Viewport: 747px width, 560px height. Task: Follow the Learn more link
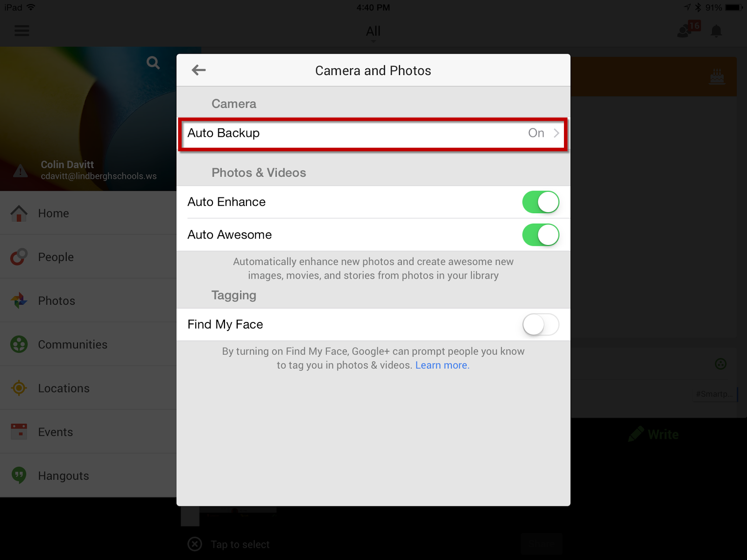[x=442, y=365]
